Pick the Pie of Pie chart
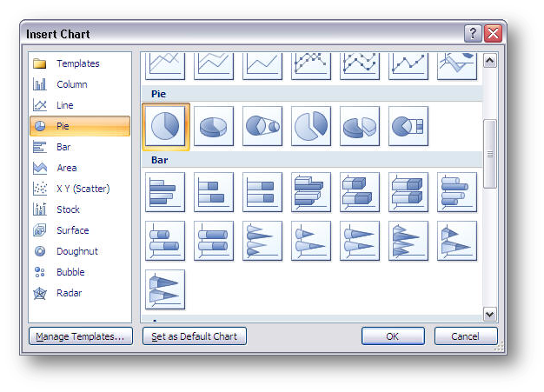The image size is (544, 392). tap(262, 126)
